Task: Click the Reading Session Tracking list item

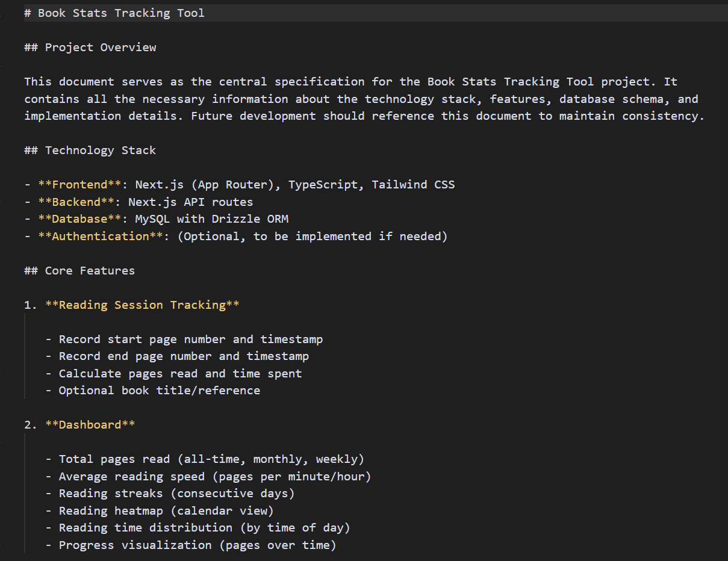Action: pos(142,305)
